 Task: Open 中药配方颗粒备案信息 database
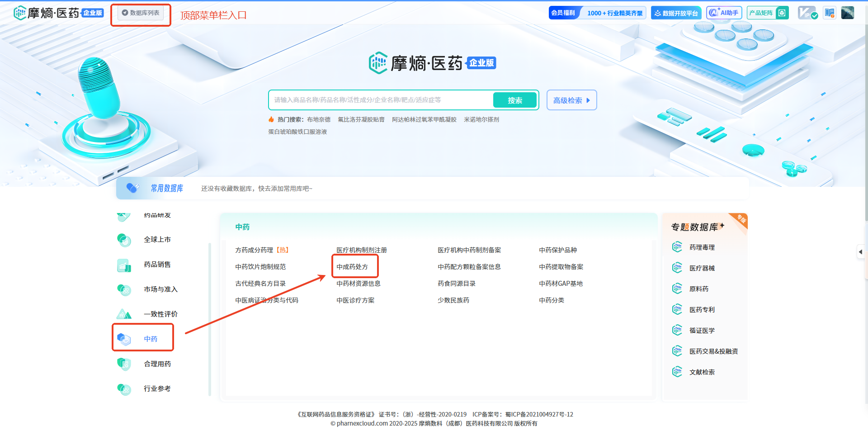click(469, 266)
